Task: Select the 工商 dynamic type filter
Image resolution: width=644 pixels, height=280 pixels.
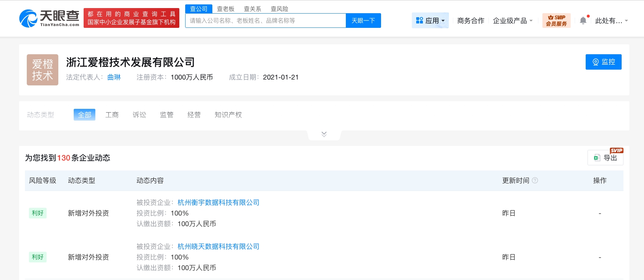Action: (x=112, y=115)
